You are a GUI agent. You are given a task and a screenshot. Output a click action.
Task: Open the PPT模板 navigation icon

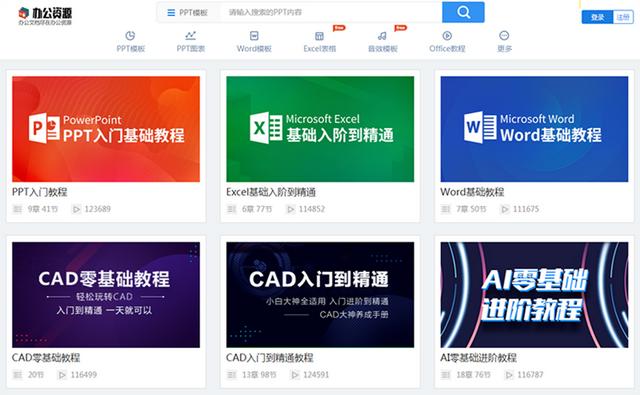[130, 36]
